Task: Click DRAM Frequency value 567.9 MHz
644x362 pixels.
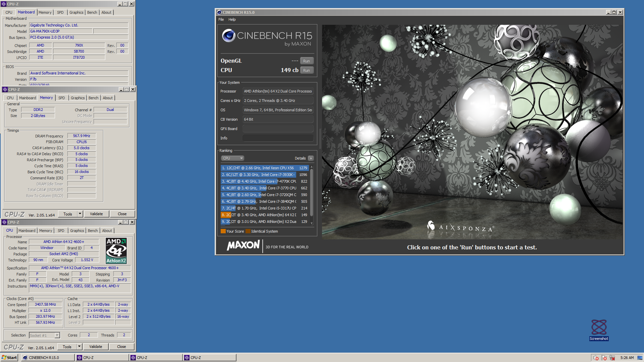Action: click(x=82, y=136)
